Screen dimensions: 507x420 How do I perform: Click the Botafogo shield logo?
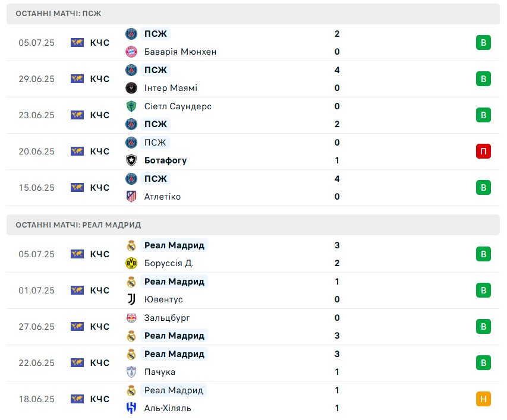click(131, 160)
